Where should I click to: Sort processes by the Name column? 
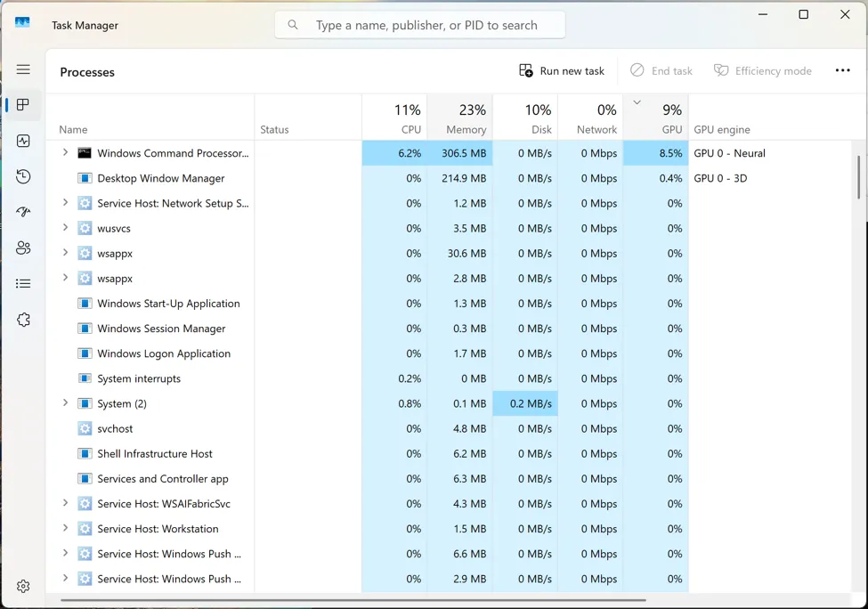click(150, 118)
